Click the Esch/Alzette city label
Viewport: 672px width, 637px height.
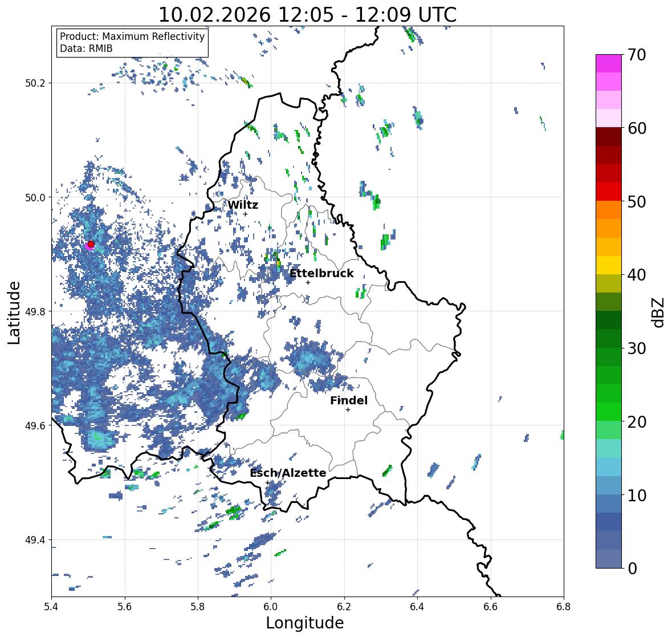point(288,473)
